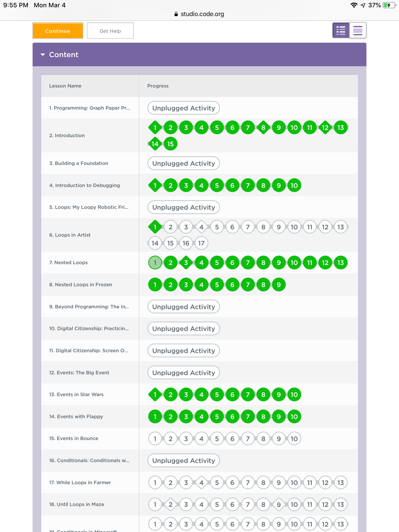This screenshot has width=399, height=532.
Task: Click the Introduction to Debugging lesson name
Action: pos(84,185)
